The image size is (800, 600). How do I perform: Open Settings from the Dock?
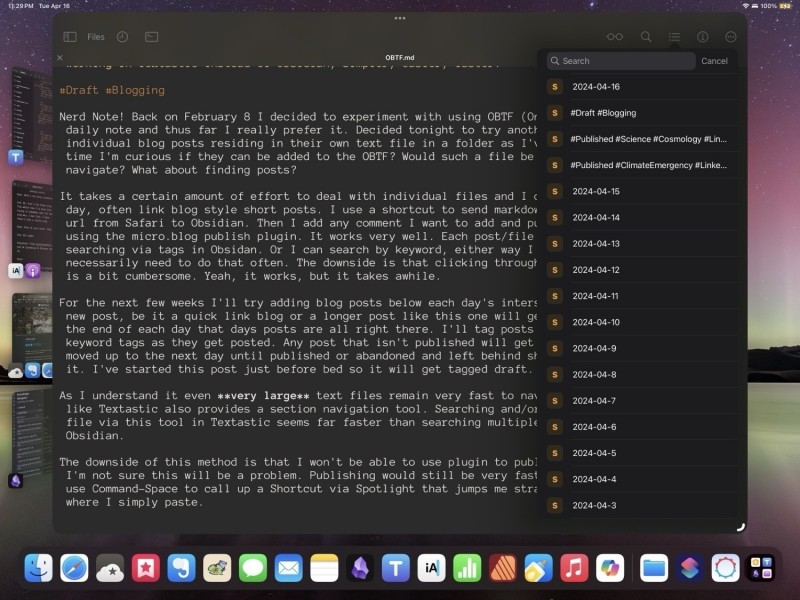coord(725,570)
